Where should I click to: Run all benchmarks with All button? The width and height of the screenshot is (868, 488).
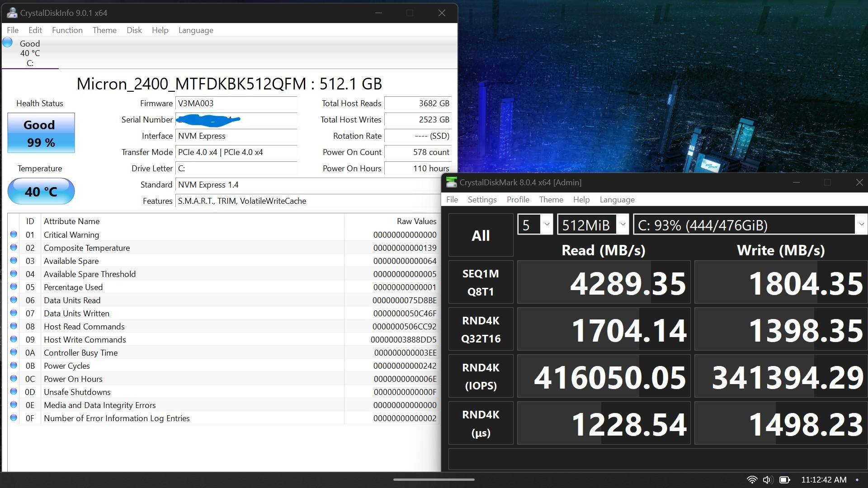coord(481,235)
